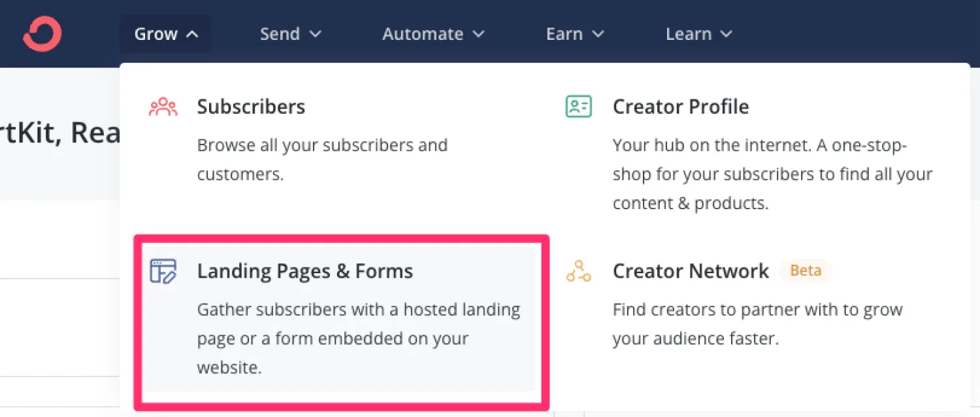This screenshot has width=980, height=417.
Task: Collapse the Grow menu using its chevron
Action: (x=192, y=34)
